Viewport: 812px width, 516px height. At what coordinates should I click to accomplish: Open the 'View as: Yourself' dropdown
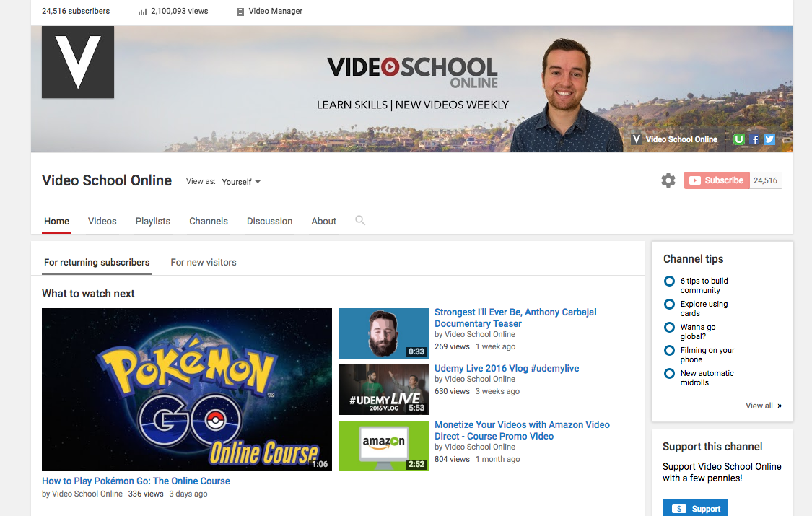tap(241, 182)
